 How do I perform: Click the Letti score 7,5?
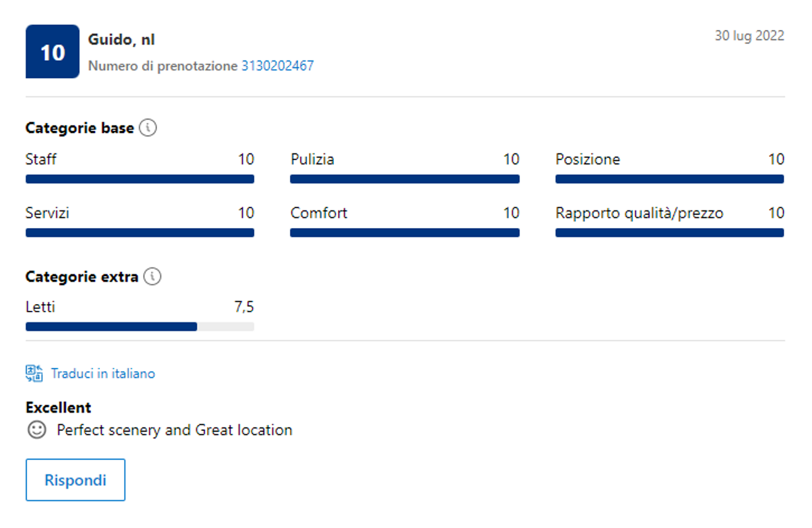click(244, 307)
